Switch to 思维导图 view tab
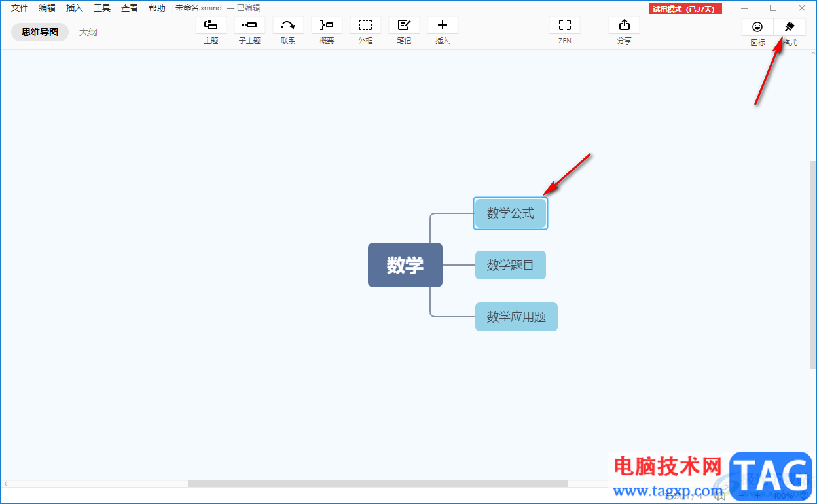The image size is (817, 504). tap(40, 32)
